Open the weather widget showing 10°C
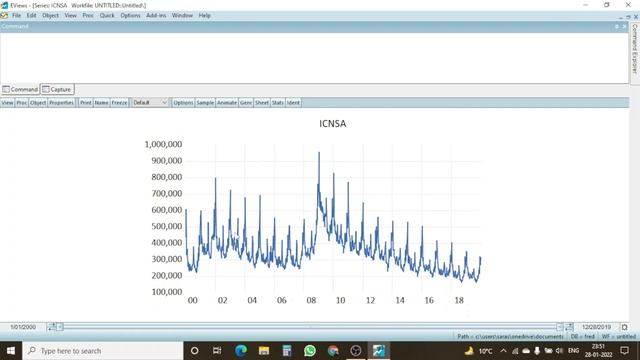 tap(479, 351)
